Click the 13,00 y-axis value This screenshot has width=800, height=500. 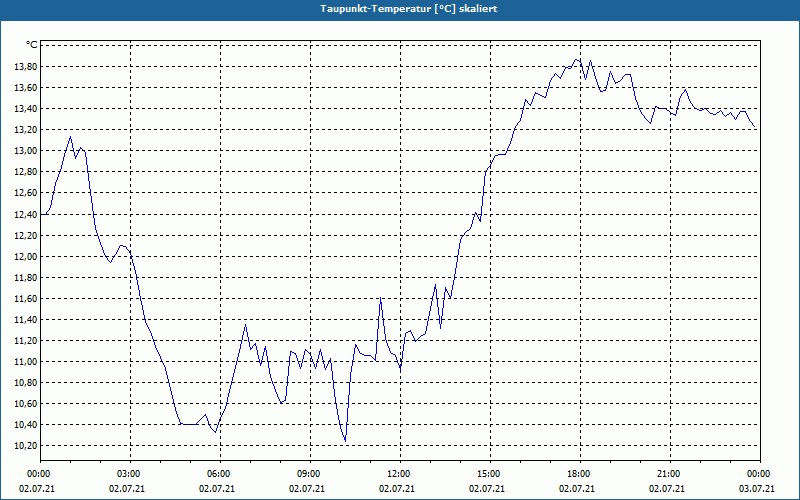pyautogui.click(x=25, y=151)
